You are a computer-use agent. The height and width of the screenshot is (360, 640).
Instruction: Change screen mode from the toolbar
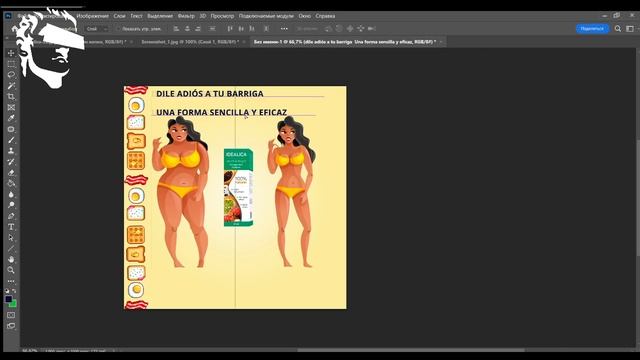point(11,326)
